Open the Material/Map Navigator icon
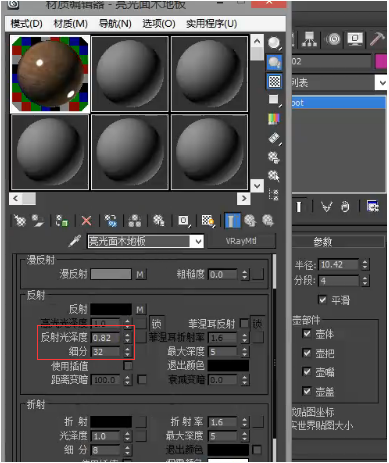 point(274,195)
